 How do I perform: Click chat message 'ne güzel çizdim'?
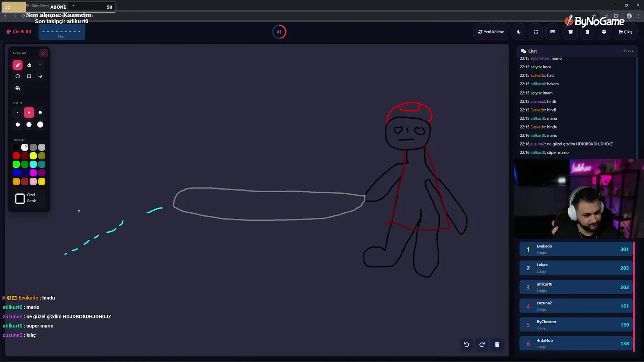(x=567, y=144)
